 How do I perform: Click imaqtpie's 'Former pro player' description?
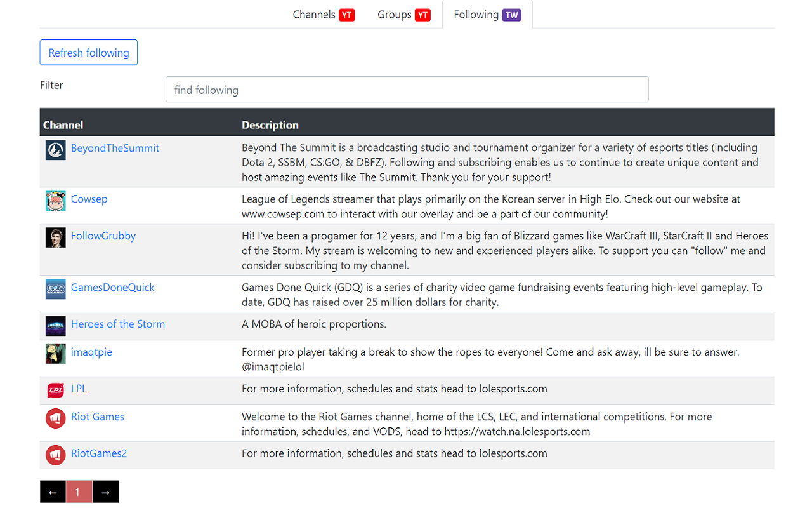click(x=490, y=359)
